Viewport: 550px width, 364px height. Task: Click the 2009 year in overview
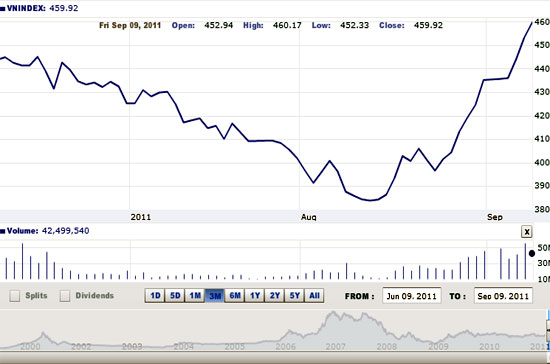[x=438, y=346]
